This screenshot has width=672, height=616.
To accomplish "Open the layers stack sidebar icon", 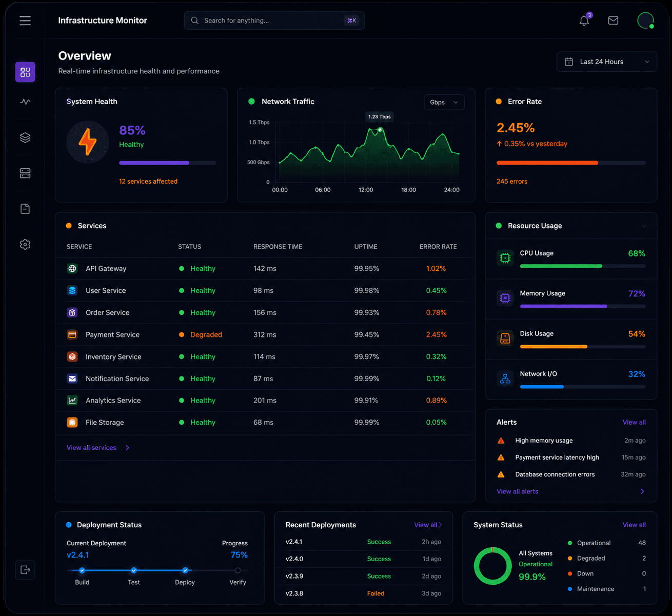I will pyautogui.click(x=25, y=137).
